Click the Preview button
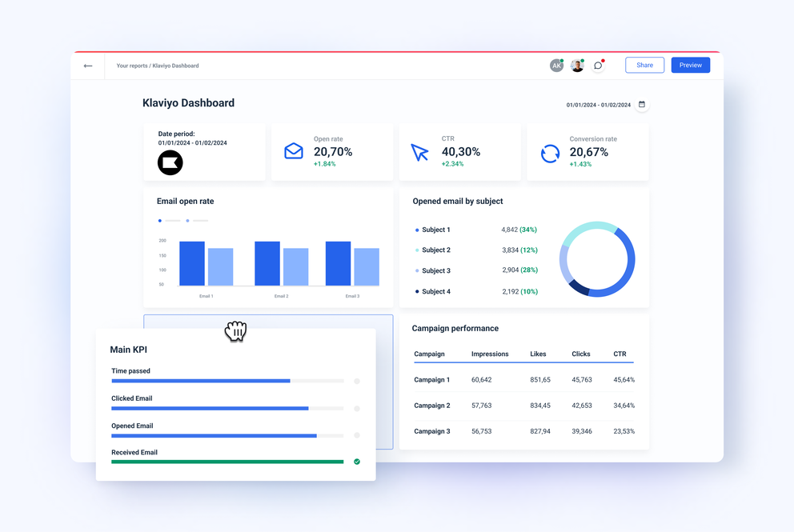This screenshot has width=794, height=532. (690, 65)
